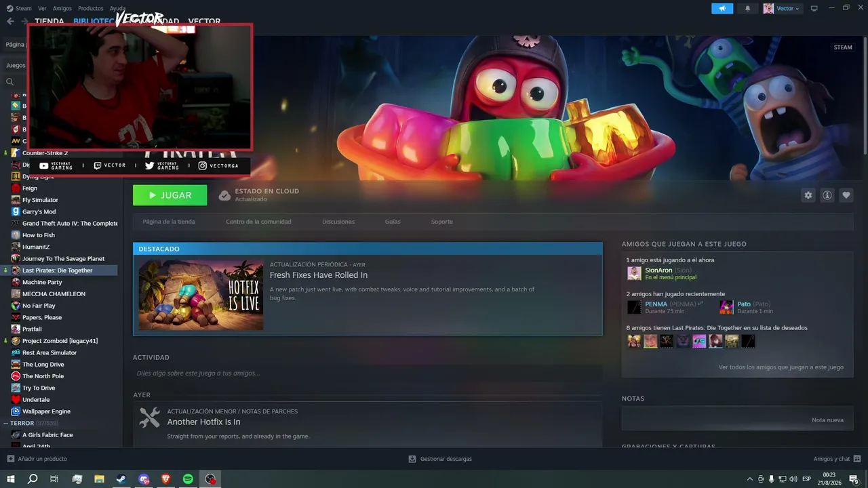Select Rest Area Simulator in library
The image size is (868, 488).
point(50,352)
